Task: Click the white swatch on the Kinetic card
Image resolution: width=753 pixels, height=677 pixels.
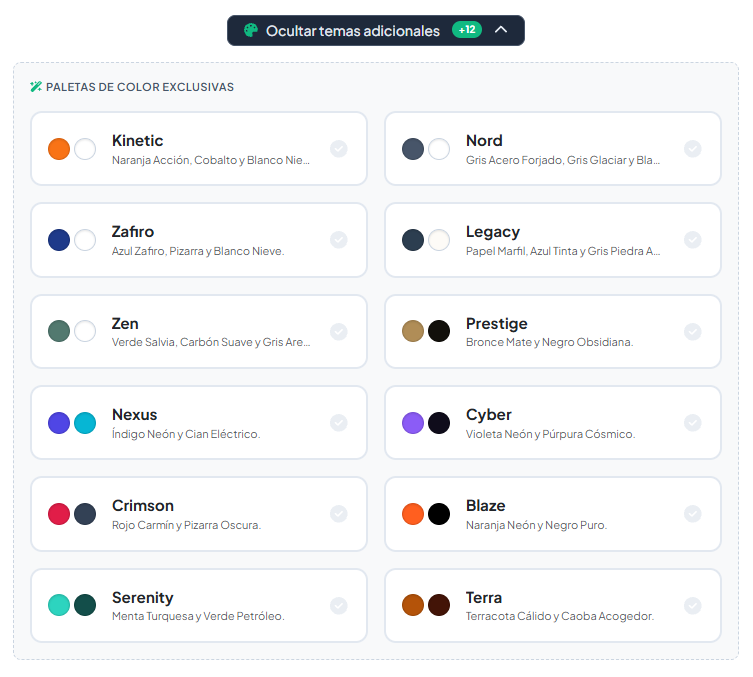Action: tap(85, 149)
